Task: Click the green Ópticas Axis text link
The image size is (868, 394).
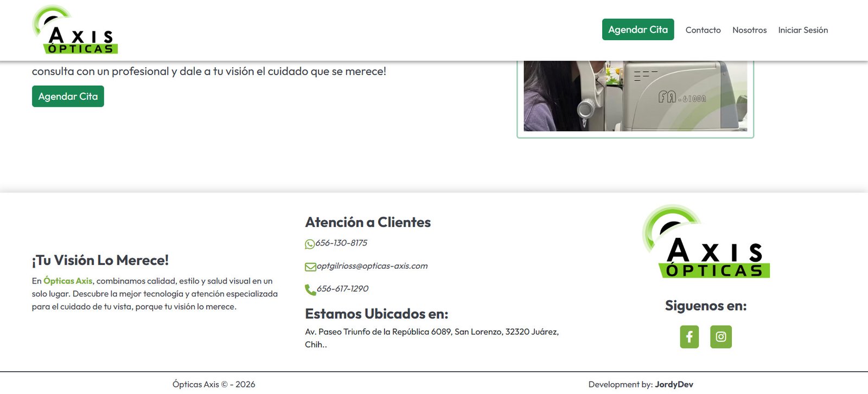Action: point(68,281)
